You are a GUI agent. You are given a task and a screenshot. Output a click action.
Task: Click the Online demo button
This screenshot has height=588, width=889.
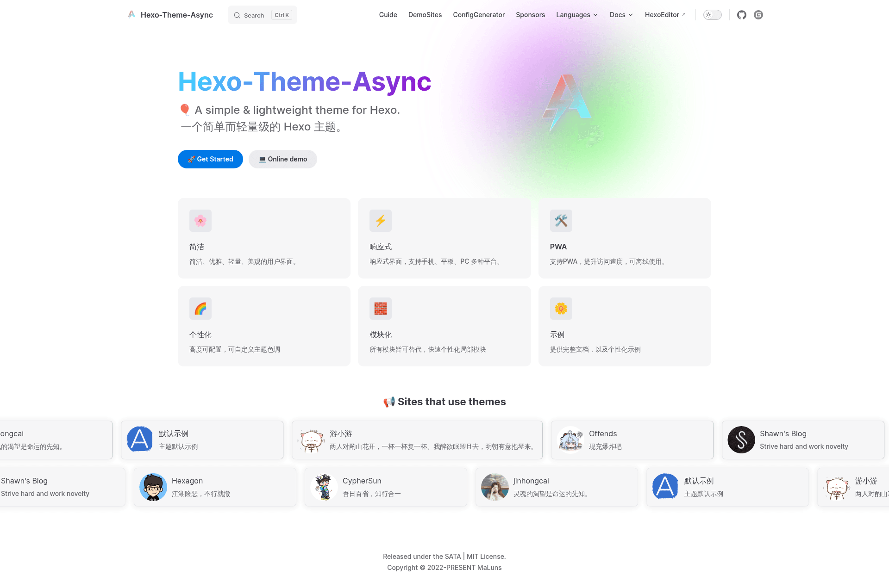(283, 159)
